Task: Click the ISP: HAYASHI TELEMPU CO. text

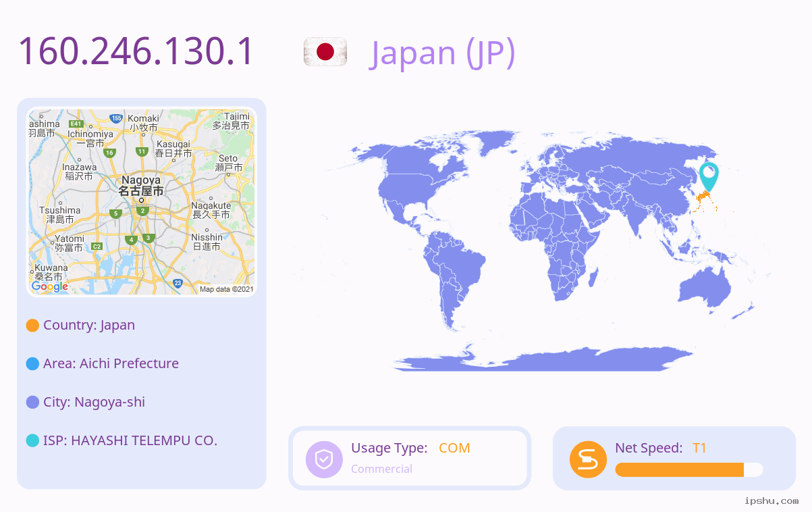Action: pos(130,440)
